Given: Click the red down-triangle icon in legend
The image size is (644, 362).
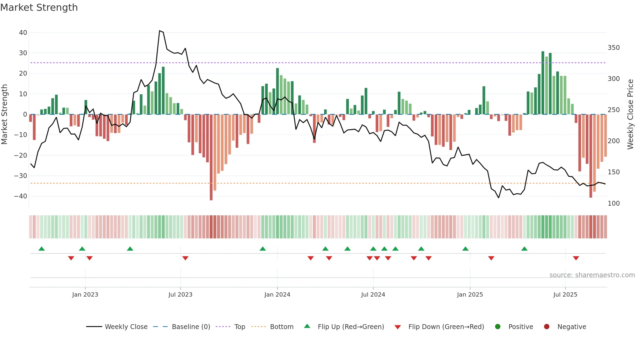Looking at the screenshot, I should tap(398, 327).
